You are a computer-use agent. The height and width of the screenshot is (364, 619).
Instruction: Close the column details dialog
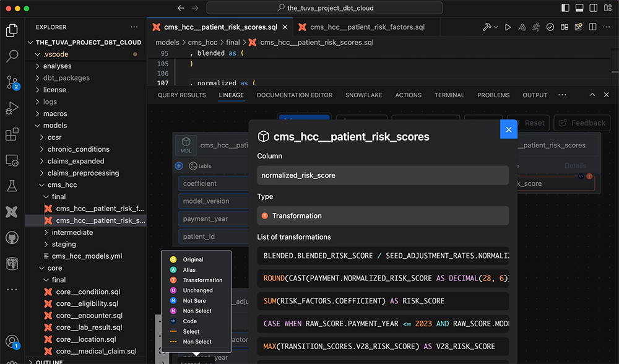pos(508,129)
